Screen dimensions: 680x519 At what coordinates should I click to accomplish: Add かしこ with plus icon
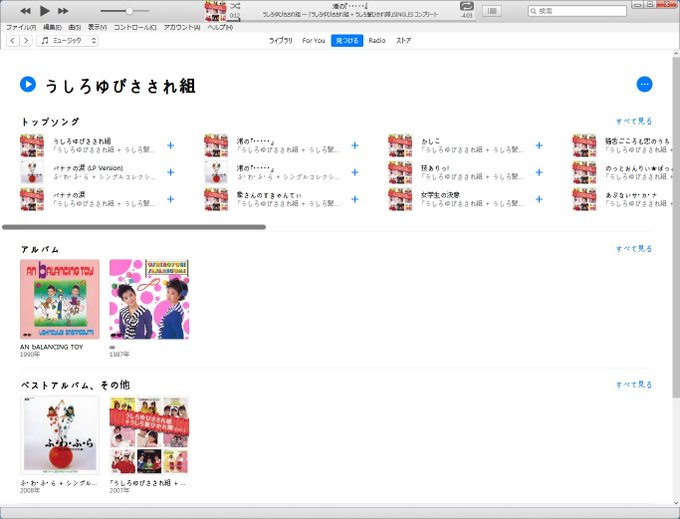[539, 145]
